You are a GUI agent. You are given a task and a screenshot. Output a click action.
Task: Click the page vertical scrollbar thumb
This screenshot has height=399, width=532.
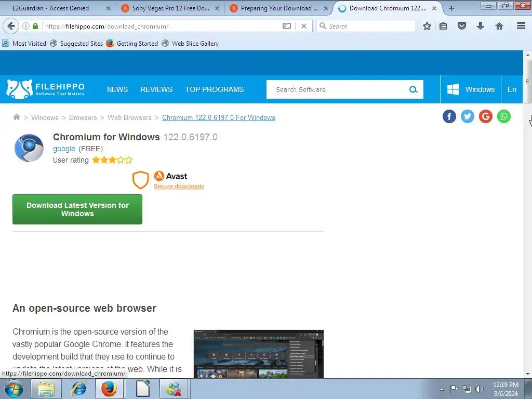coord(527,82)
